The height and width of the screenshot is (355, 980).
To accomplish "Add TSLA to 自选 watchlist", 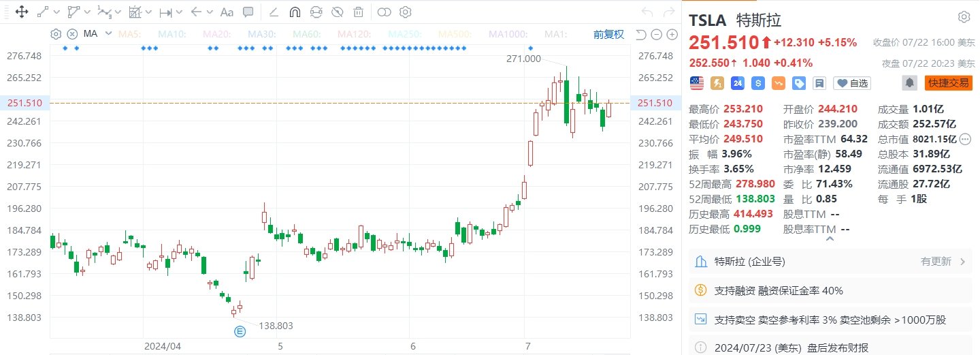I will pyautogui.click(x=852, y=83).
